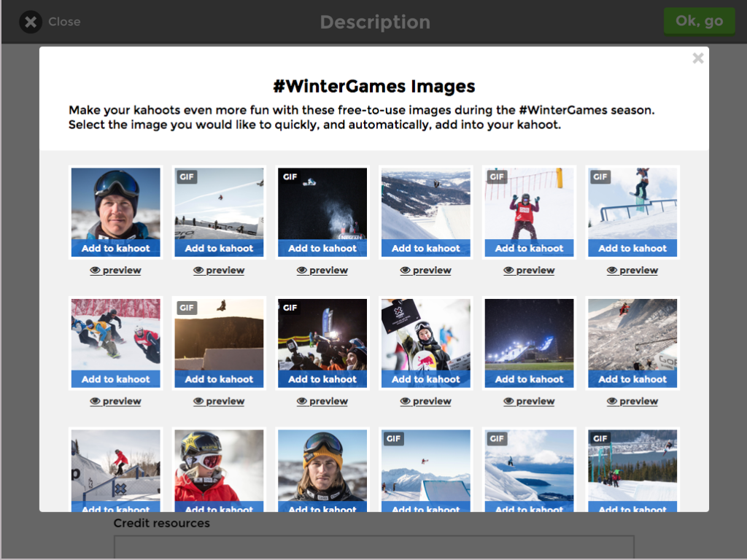
Task: Add the skatepark-style rail GIF to kahoot
Action: (115, 510)
